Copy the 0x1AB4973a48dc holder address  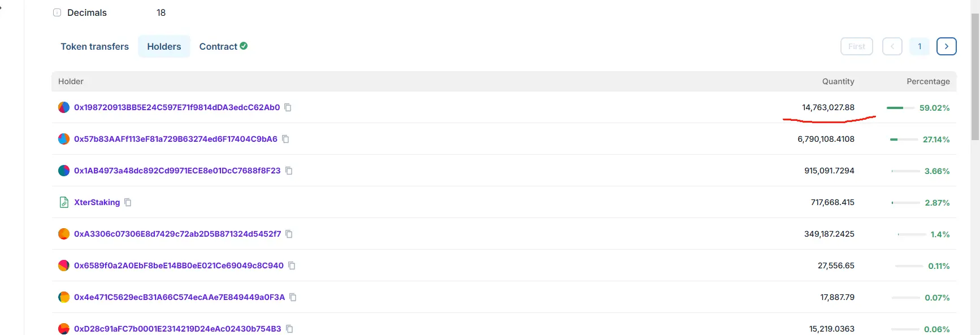pyautogui.click(x=289, y=171)
